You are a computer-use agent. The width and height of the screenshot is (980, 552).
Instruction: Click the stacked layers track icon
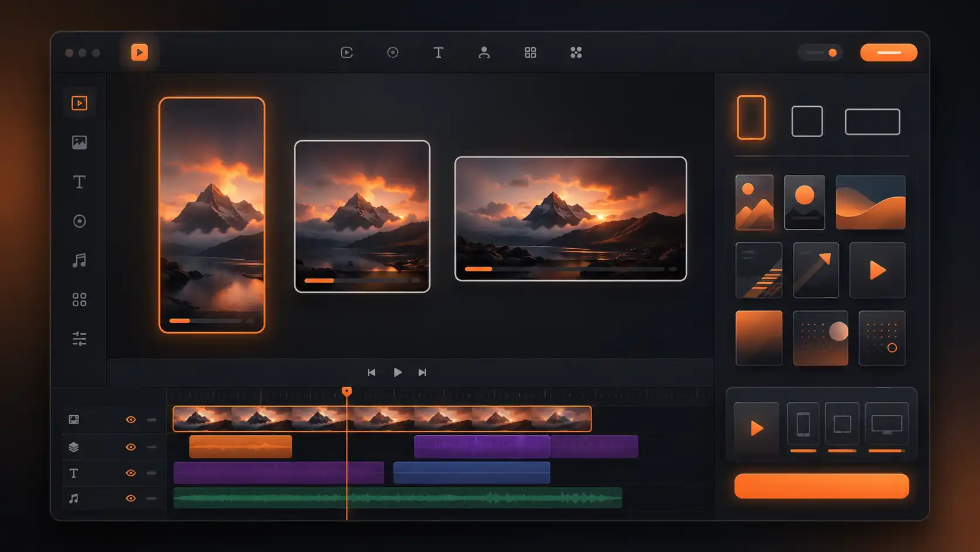74,447
